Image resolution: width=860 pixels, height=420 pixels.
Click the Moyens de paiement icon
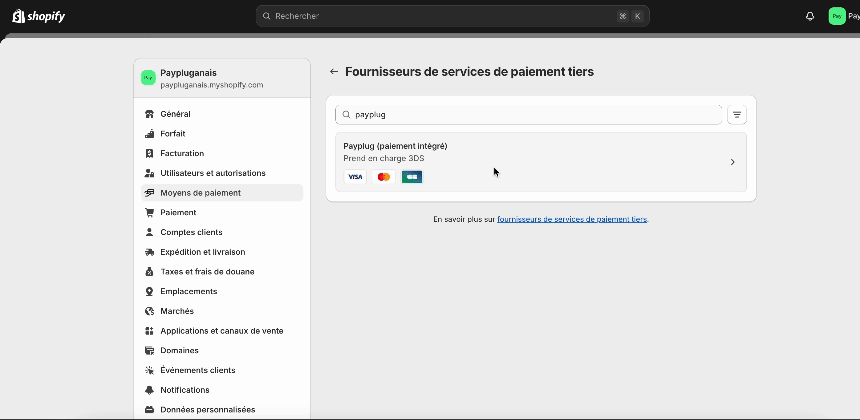(x=149, y=193)
